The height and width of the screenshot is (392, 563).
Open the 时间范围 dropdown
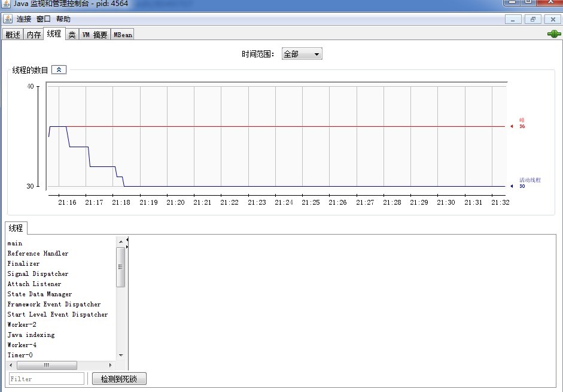point(302,54)
